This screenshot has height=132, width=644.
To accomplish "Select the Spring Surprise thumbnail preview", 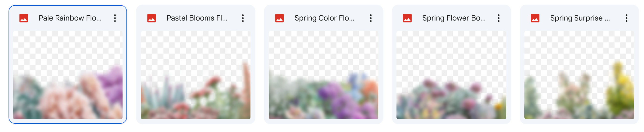I will pyautogui.click(x=579, y=75).
